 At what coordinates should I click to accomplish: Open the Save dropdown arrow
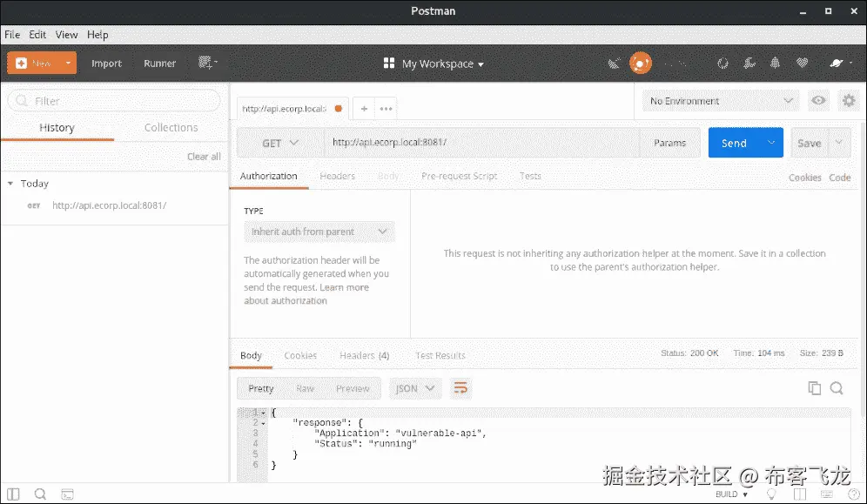point(839,143)
